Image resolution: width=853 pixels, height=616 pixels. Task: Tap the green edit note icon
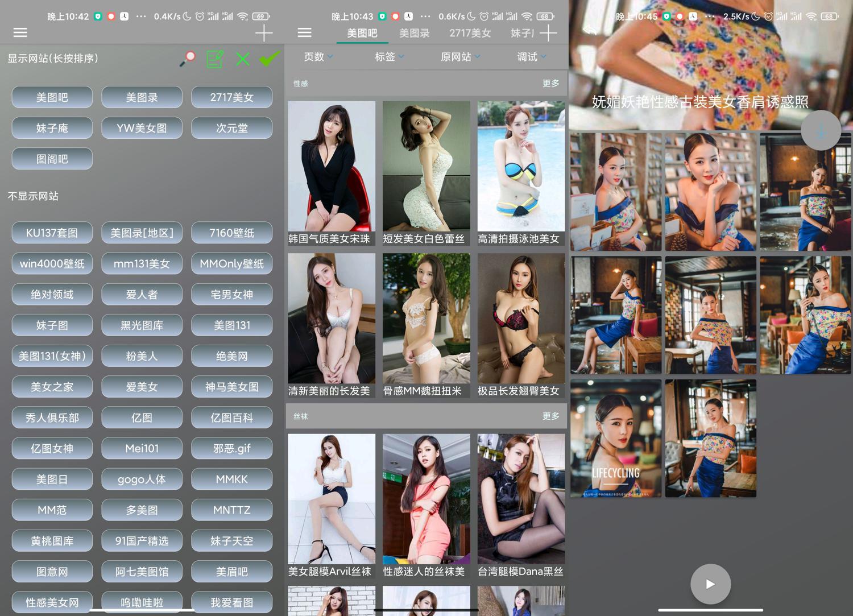[214, 59]
